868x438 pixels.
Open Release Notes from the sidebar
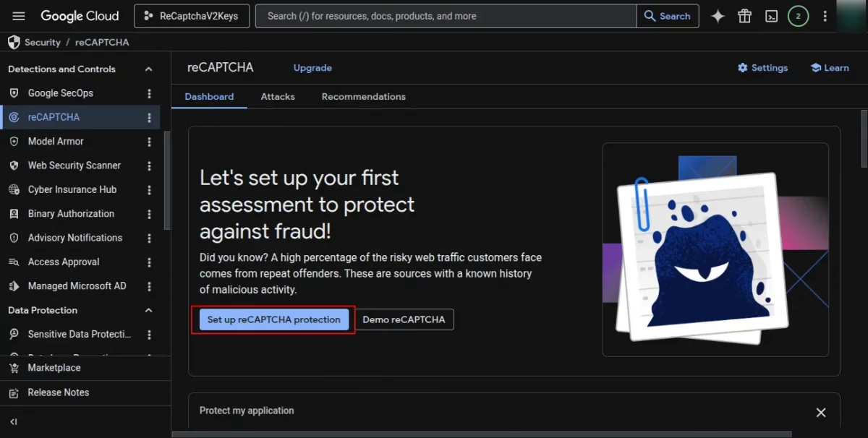[x=59, y=392]
